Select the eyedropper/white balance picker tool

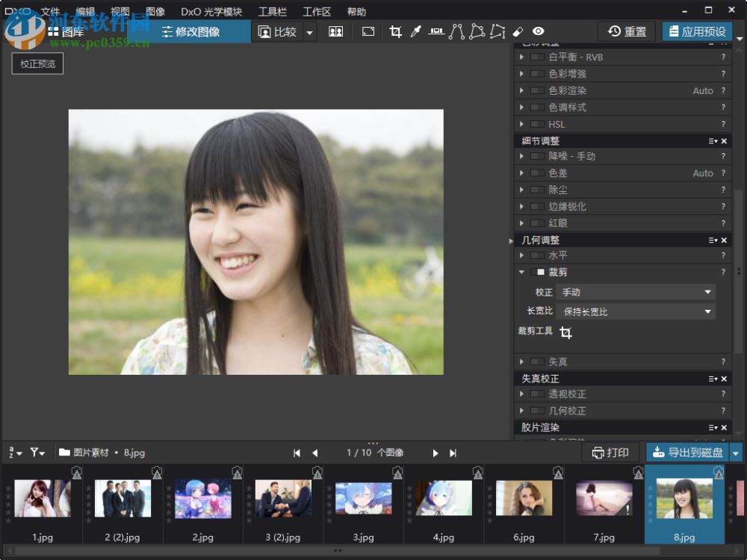(416, 31)
